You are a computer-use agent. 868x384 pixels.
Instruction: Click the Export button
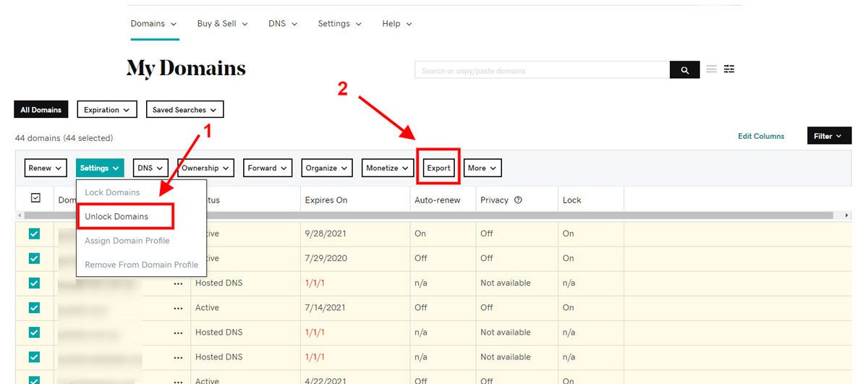coord(438,168)
